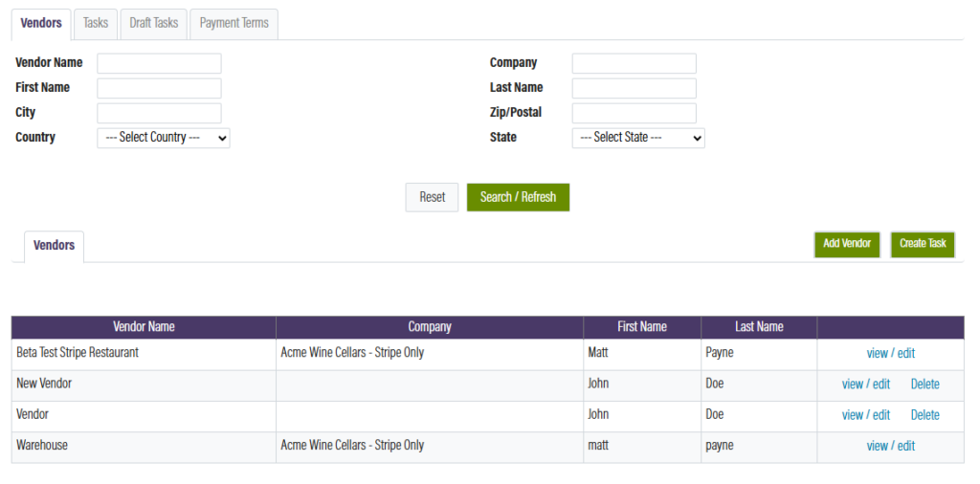Open view / edit for Warehouse vendor
980x484 pixels.
click(x=890, y=446)
